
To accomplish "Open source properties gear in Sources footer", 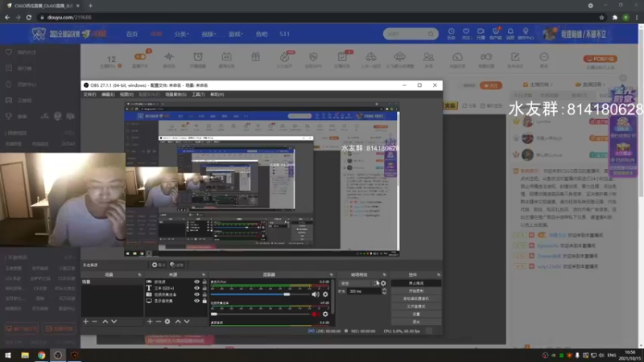I will [167, 321].
